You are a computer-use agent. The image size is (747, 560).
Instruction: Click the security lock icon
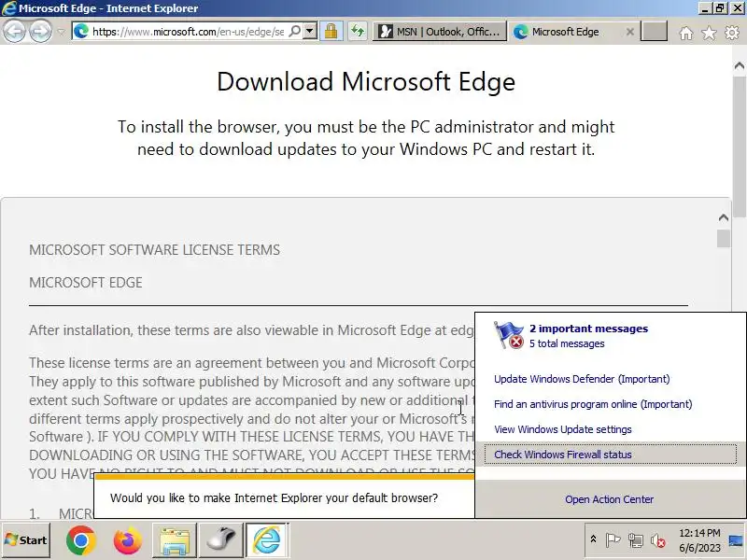click(x=331, y=32)
